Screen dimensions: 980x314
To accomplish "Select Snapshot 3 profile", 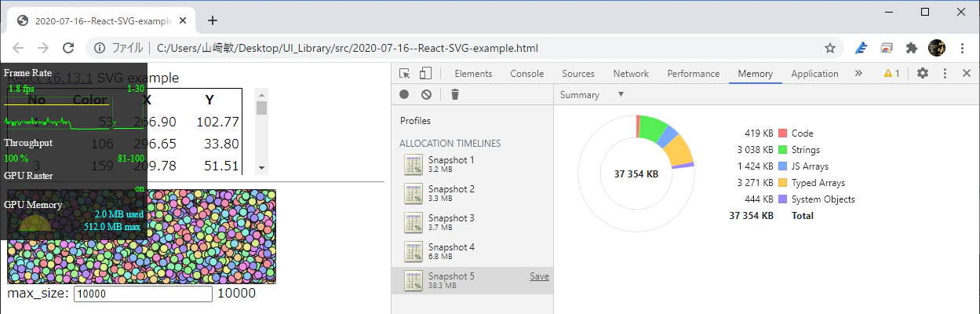I will click(x=472, y=223).
